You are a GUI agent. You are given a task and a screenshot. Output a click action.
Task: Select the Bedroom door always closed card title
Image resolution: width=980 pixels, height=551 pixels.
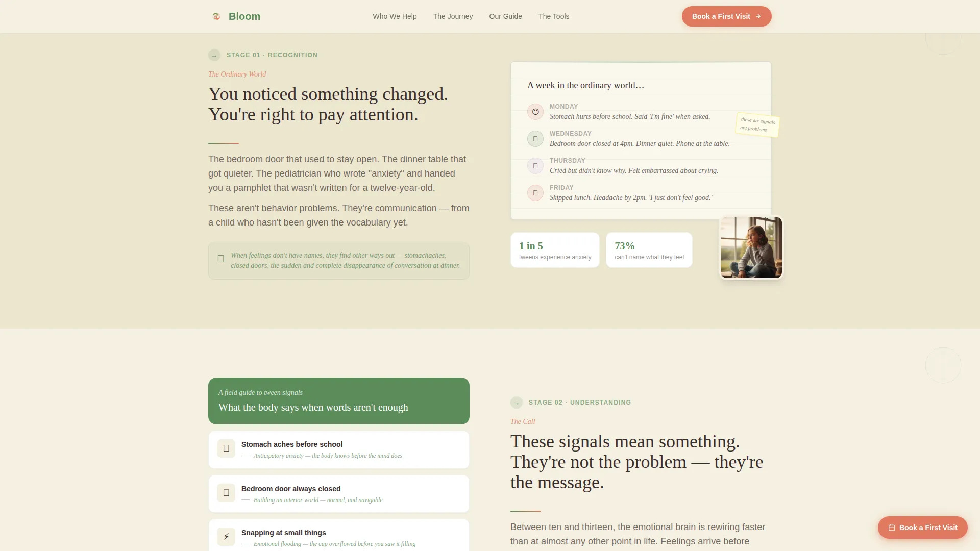coord(291,489)
